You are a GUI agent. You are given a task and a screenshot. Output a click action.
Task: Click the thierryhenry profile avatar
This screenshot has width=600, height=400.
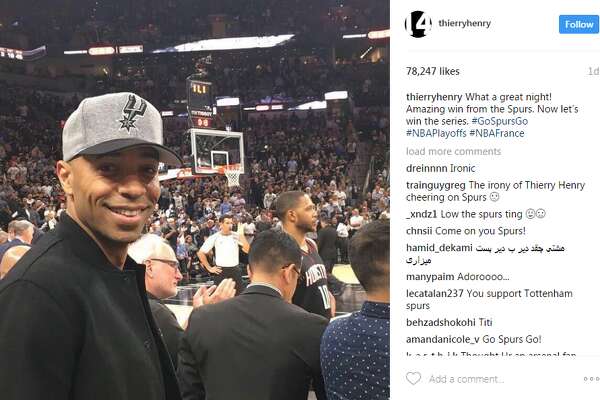[418, 24]
